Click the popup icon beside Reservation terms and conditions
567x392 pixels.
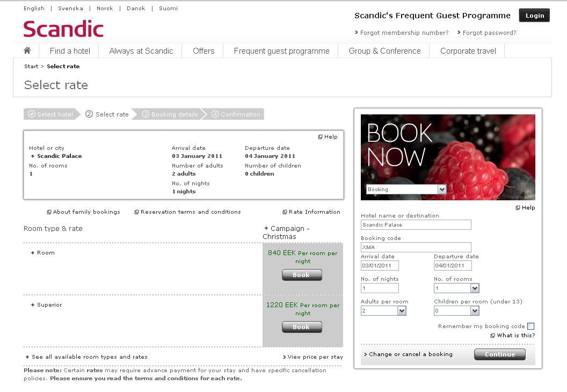pyautogui.click(x=137, y=212)
